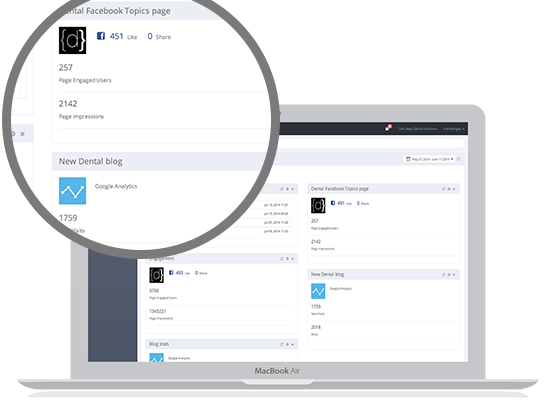Click calendar icon in the date range picker
The image size is (550, 400).
[408, 159]
